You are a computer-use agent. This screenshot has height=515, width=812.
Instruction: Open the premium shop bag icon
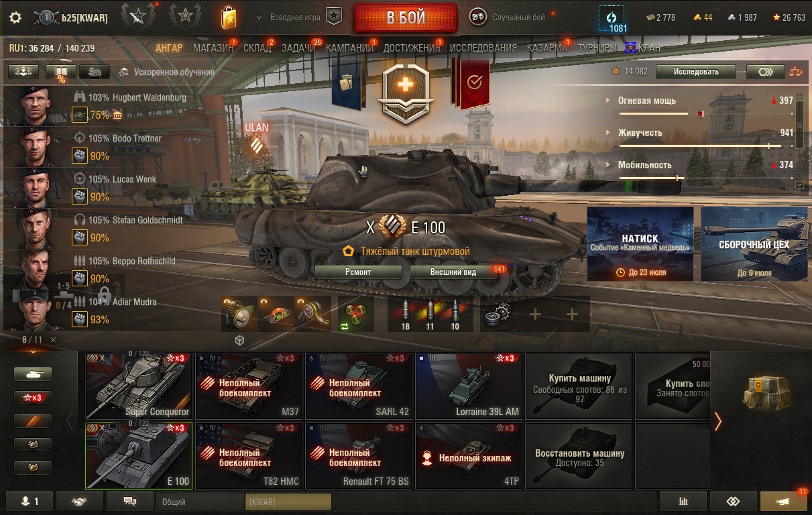(229, 17)
